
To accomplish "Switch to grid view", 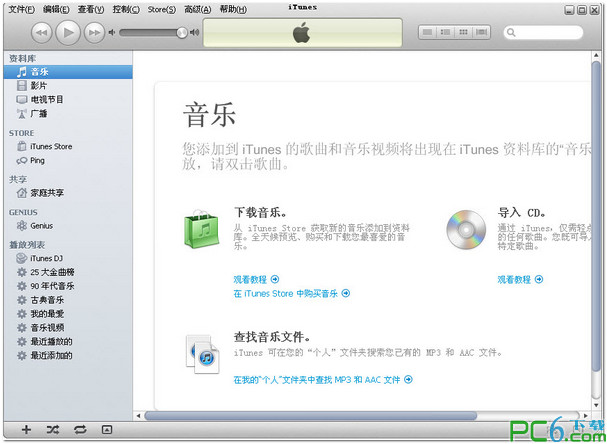I will pyautogui.click(x=463, y=32).
